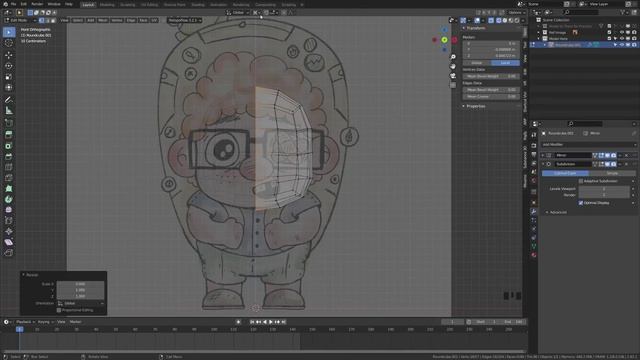Viewport: 640px width, 360px height.
Task: Select the Move tool
Action: tap(9, 55)
